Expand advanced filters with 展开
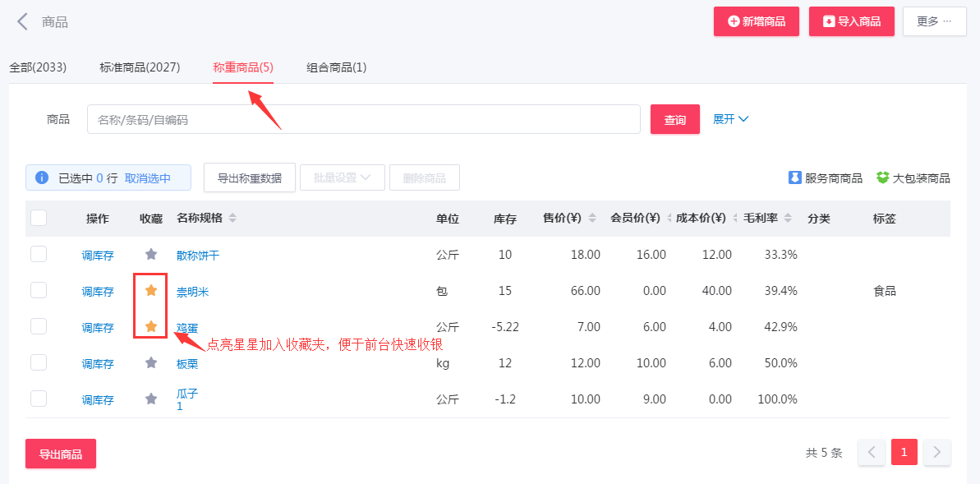Viewport: 980px width, 484px height. coord(730,119)
